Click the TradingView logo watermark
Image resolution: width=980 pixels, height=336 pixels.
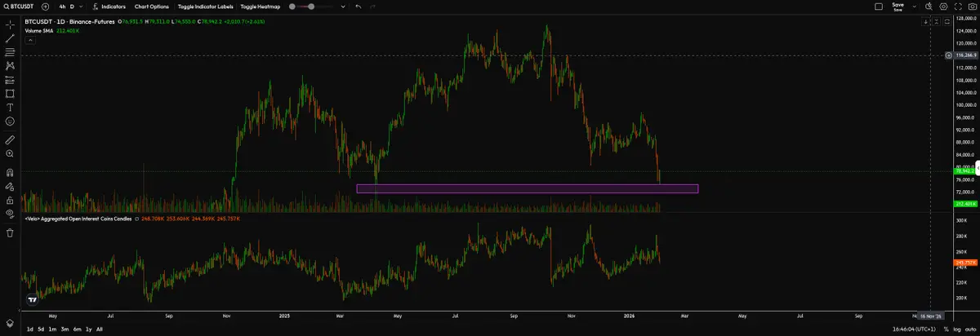(x=33, y=300)
